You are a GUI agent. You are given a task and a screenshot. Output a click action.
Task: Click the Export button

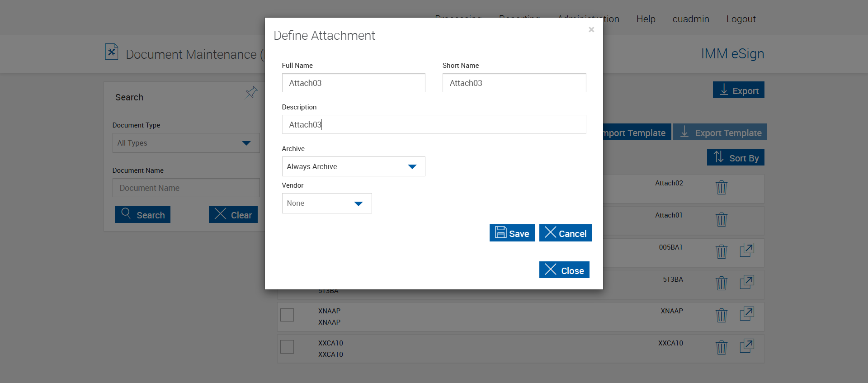738,90
